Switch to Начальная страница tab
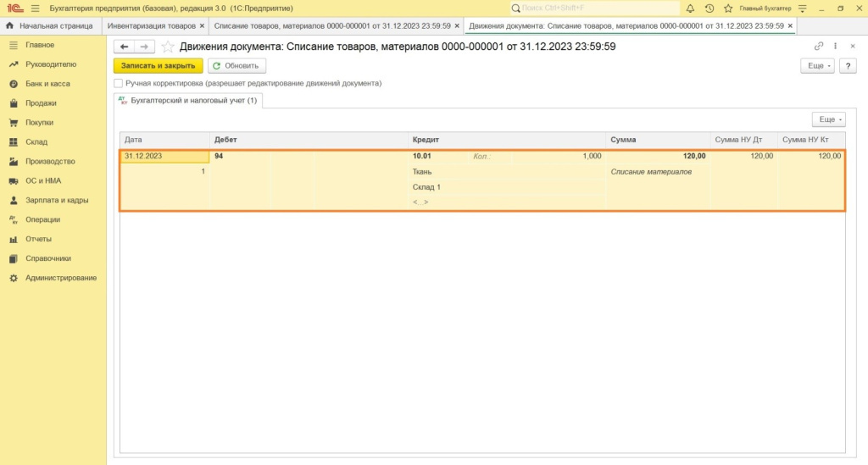The height and width of the screenshot is (465, 868). (55, 26)
